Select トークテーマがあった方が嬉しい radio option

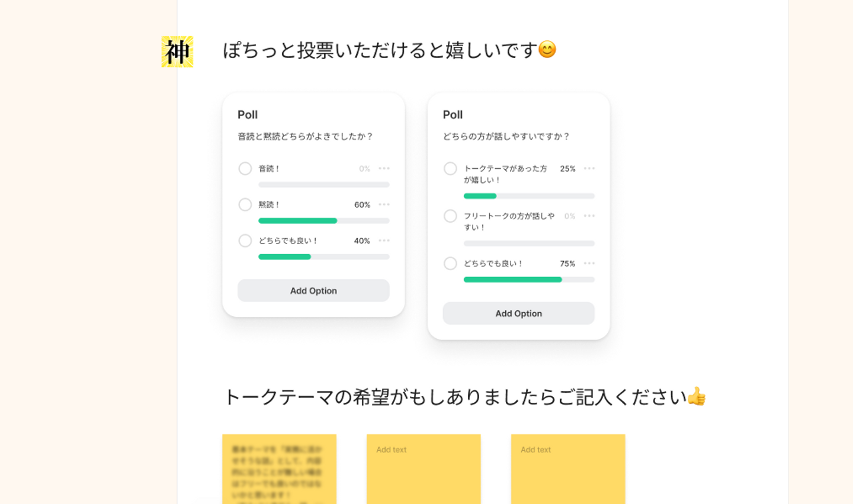point(450,169)
